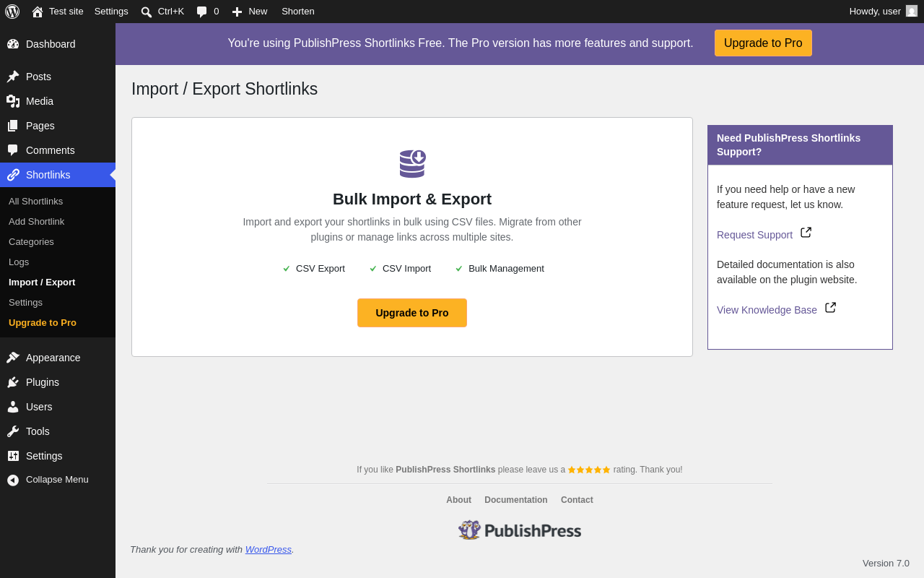Click the Pages icon in sidebar
Image resolution: width=924 pixels, height=578 pixels.
pyautogui.click(x=13, y=126)
